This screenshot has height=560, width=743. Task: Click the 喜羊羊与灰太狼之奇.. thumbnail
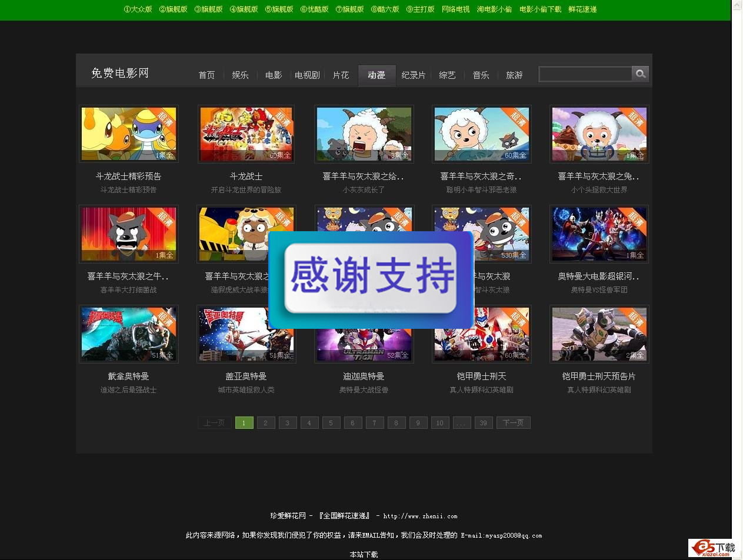(482, 134)
